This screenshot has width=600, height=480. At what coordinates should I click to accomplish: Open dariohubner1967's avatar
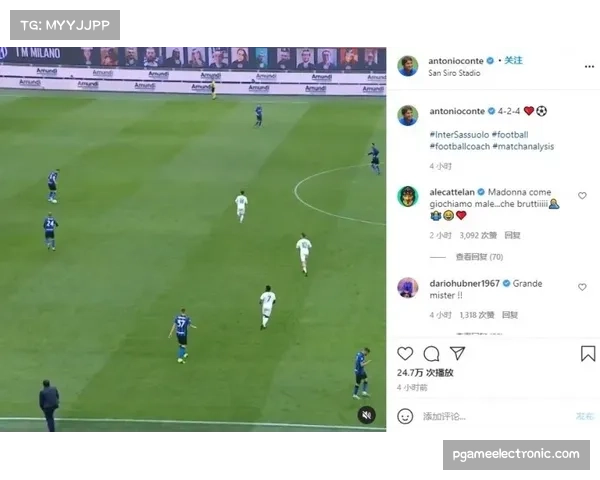coord(408,287)
